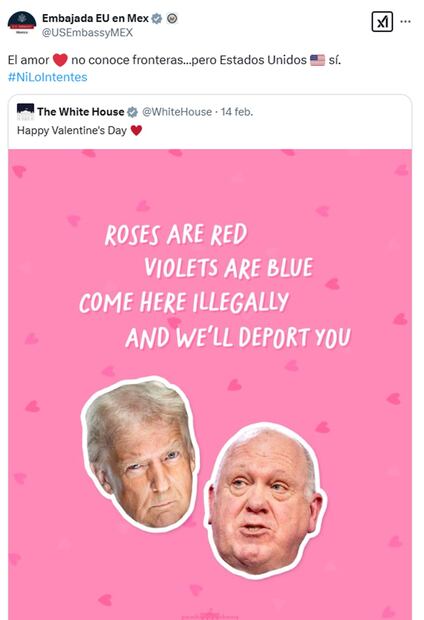Click the Embajada EU en Mex avatar

pos(22,23)
